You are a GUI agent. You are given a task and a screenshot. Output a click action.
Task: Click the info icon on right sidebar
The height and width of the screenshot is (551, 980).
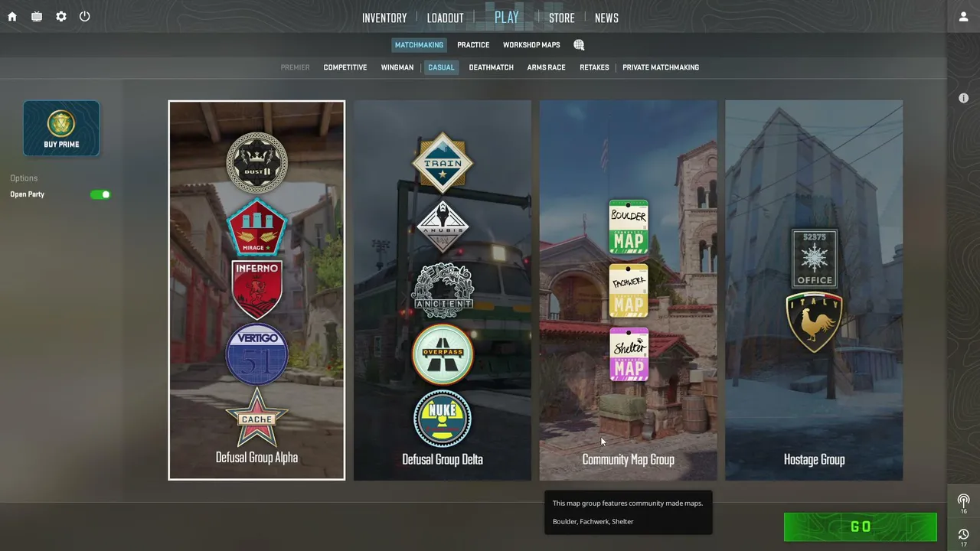point(963,98)
